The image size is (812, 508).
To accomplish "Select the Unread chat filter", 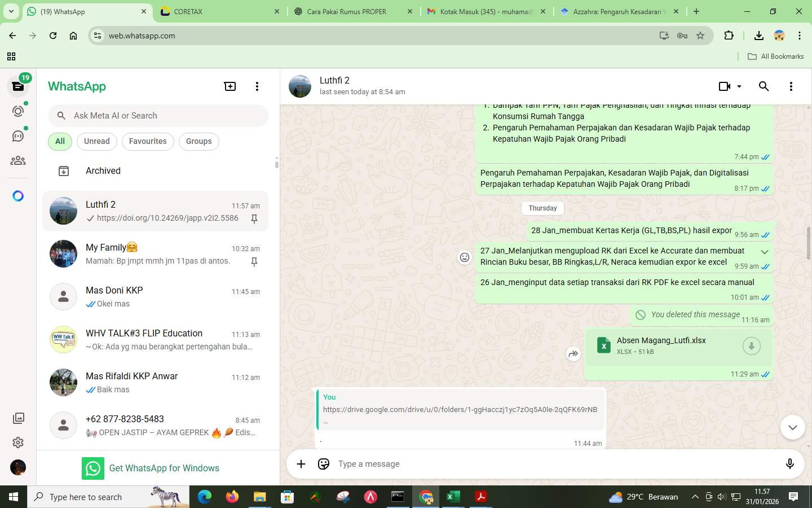I will pyautogui.click(x=96, y=141).
